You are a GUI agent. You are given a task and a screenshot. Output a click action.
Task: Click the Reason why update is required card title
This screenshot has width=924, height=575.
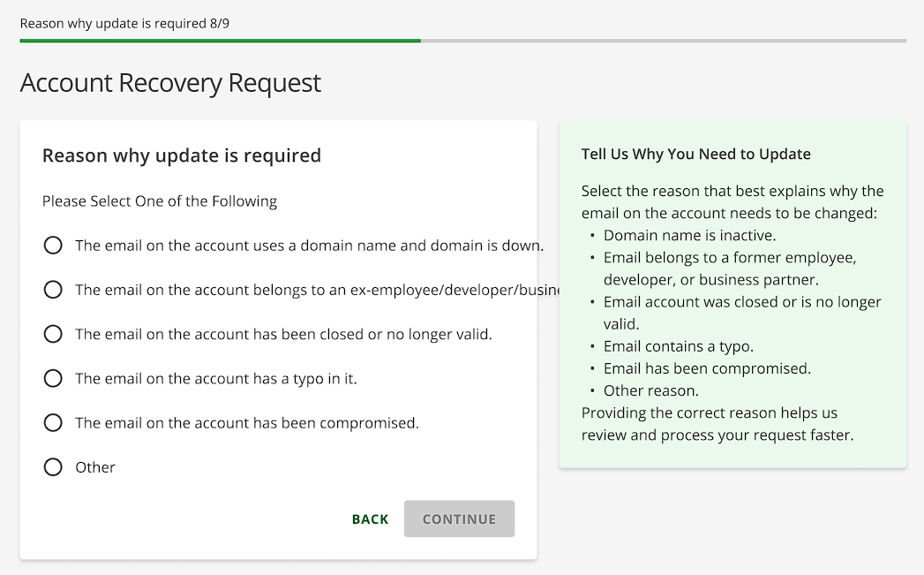(x=181, y=155)
